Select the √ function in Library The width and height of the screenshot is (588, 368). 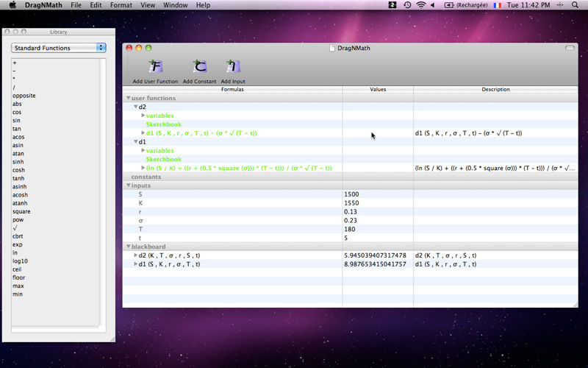tap(15, 228)
